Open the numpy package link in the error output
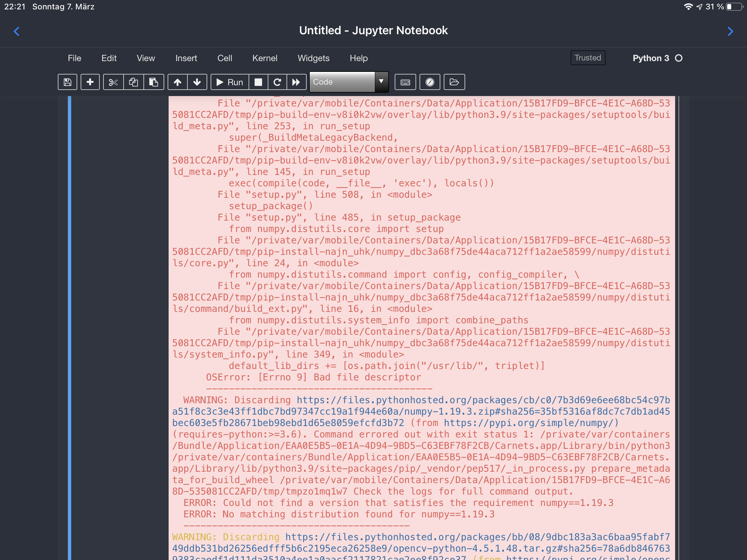Image resolution: width=747 pixels, height=560 pixels. pos(531,423)
